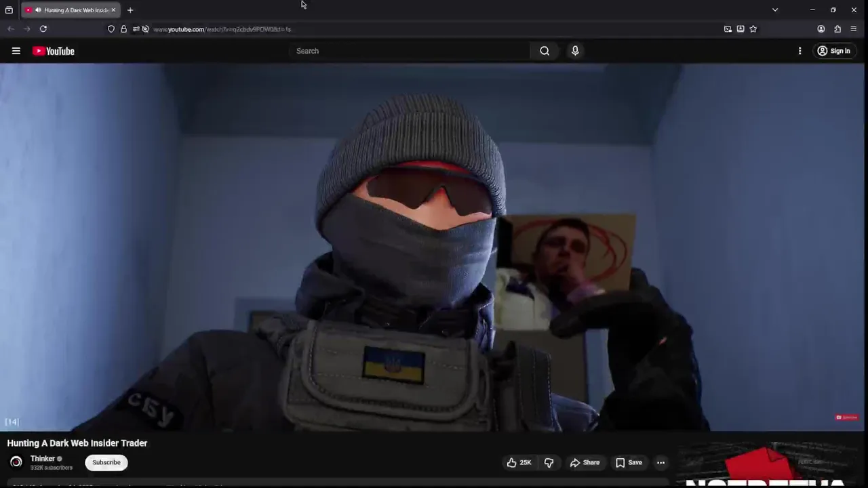Select the Hunting A Dark Web Insider tab

[x=71, y=10]
